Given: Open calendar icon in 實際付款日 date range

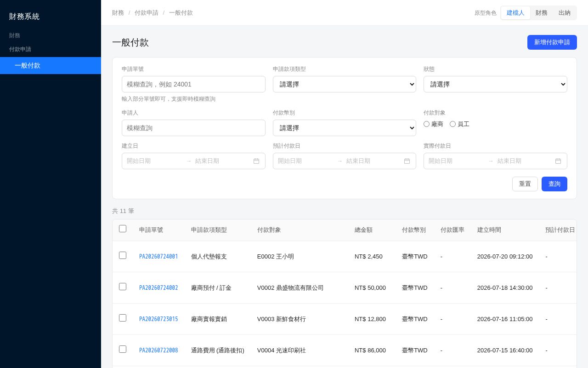Looking at the screenshot, I should [558, 161].
